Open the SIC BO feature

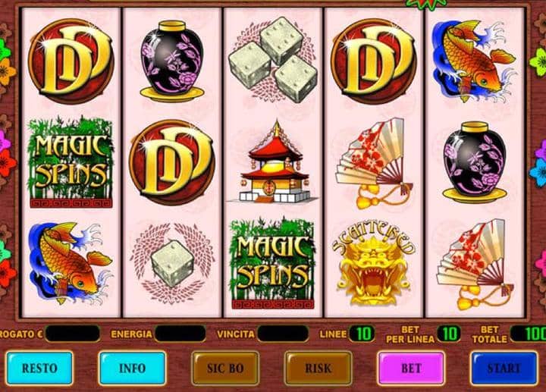click(225, 368)
